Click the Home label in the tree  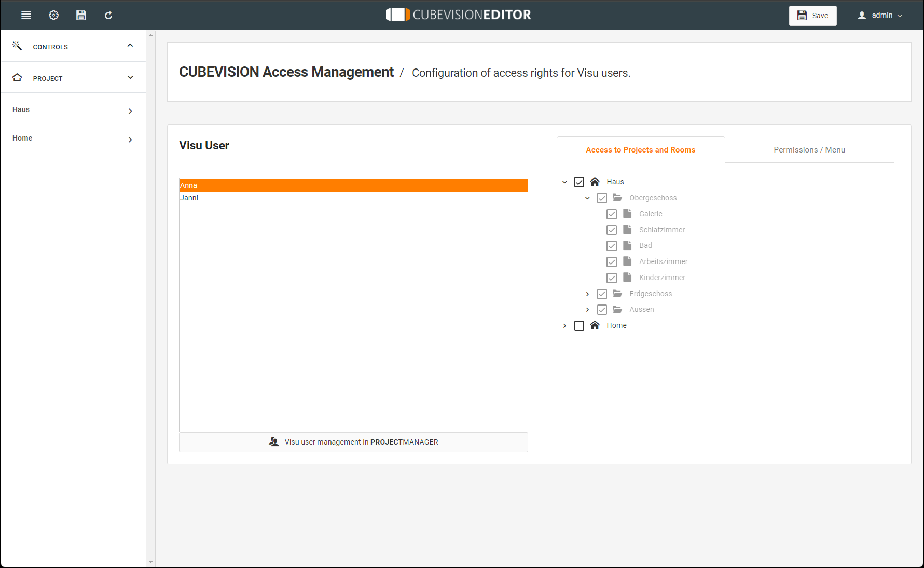[x=616, y=325]
